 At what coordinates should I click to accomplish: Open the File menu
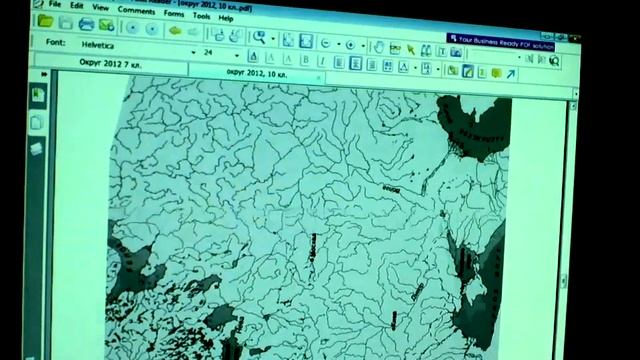tap(54, 4)
